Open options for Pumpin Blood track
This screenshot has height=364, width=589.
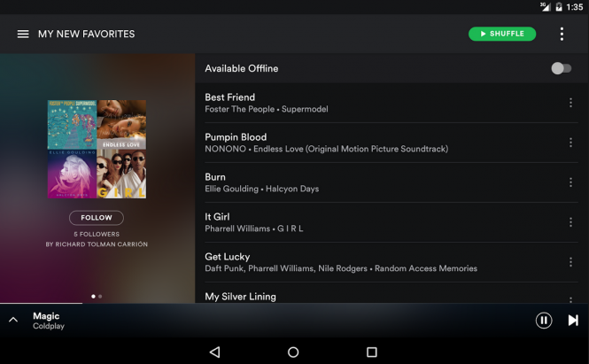[x=570, y=143]
